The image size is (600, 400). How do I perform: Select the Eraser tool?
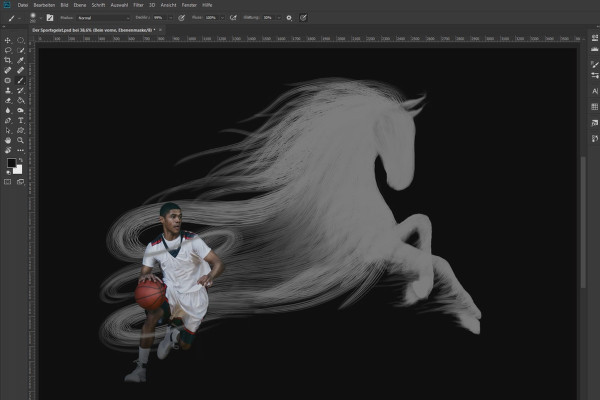tap(8, 100)
